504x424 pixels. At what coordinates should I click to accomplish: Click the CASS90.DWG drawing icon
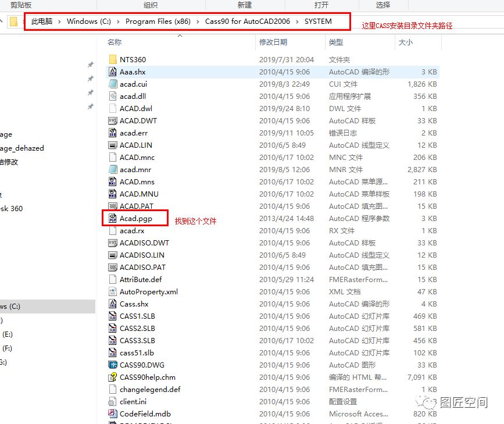113,365
